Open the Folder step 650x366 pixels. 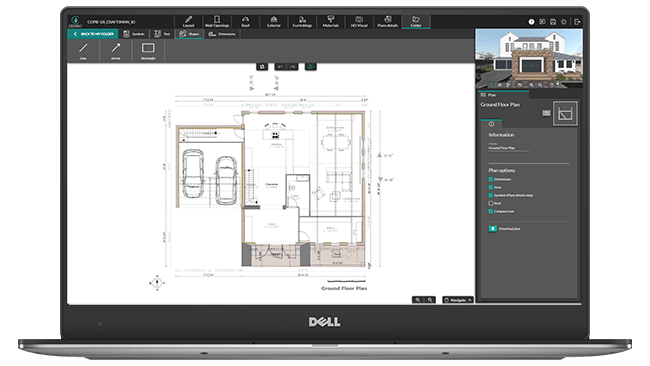pos(416,22)
